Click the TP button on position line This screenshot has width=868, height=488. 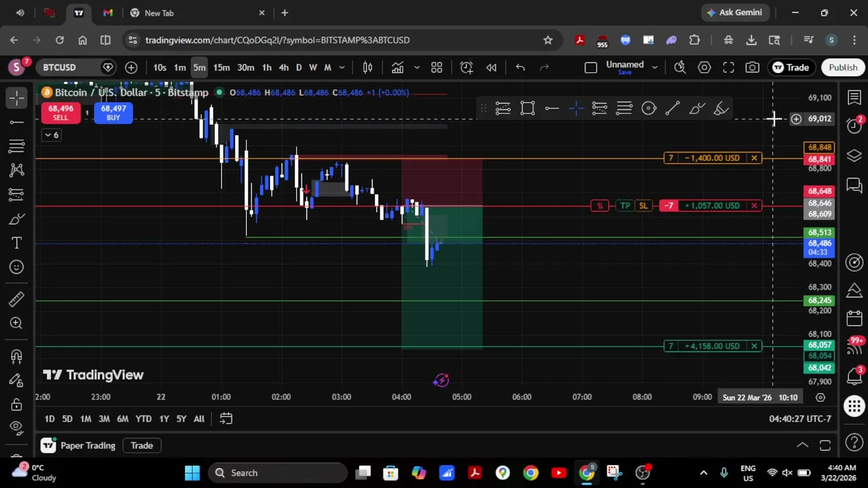tap(625, 205)
